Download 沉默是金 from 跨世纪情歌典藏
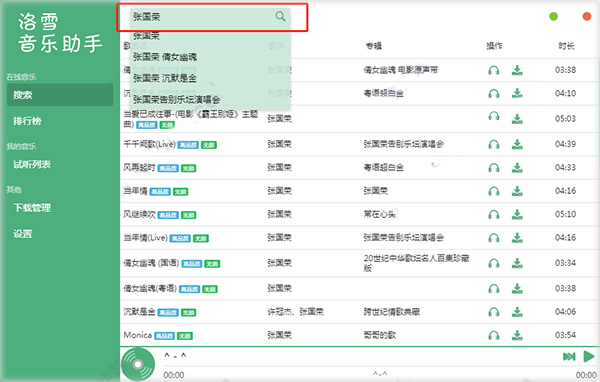The height and width of the screenshot is (382, 600). [x=517, y=312]
